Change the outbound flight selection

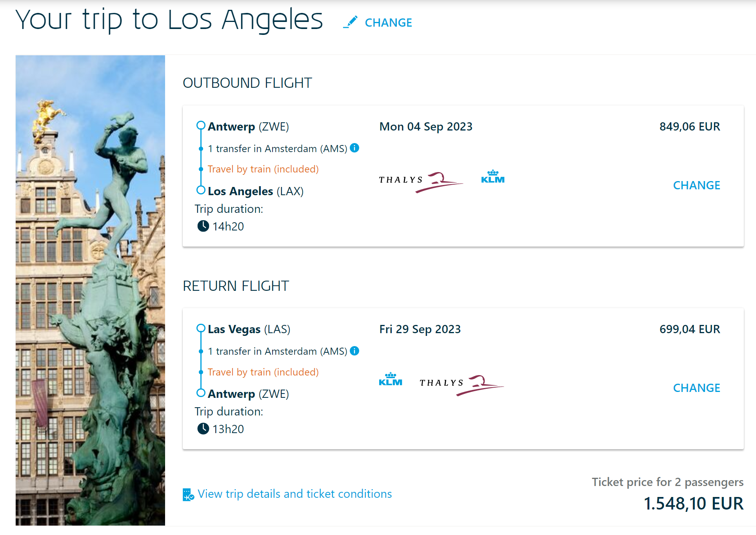point(696,185)
